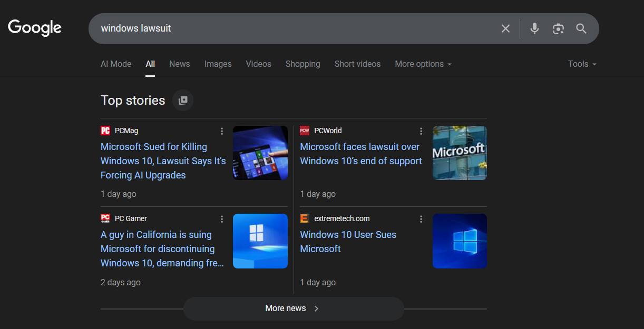Open three-dot menu for PCWorld story
This screenshot has height=329, width=644.
click(421, 131)
